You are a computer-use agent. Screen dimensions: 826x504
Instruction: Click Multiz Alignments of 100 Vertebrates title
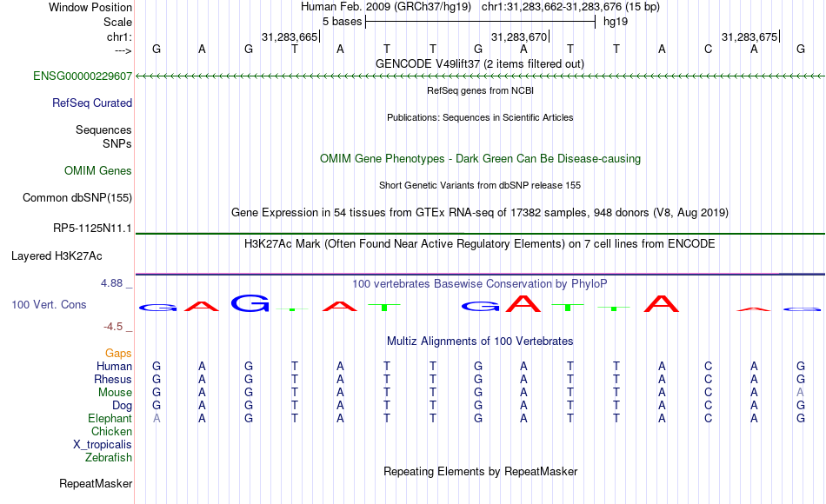pos(480,342)
